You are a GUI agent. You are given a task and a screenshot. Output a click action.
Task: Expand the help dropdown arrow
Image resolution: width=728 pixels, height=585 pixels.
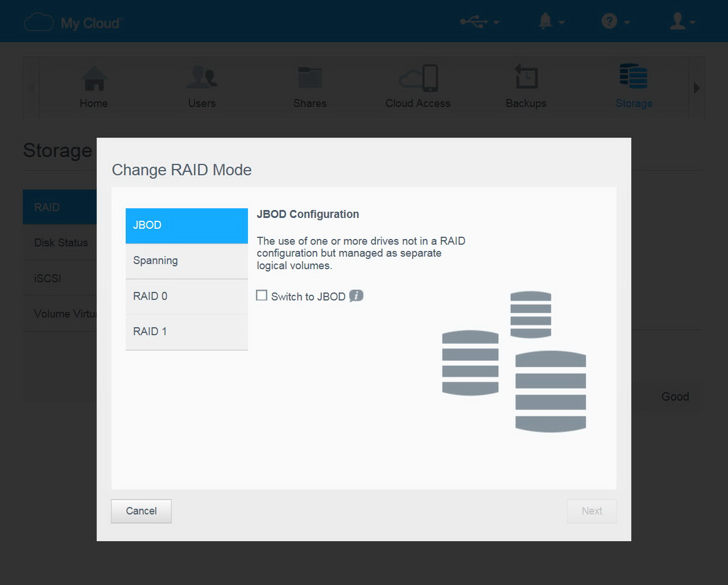coord(627,23)
